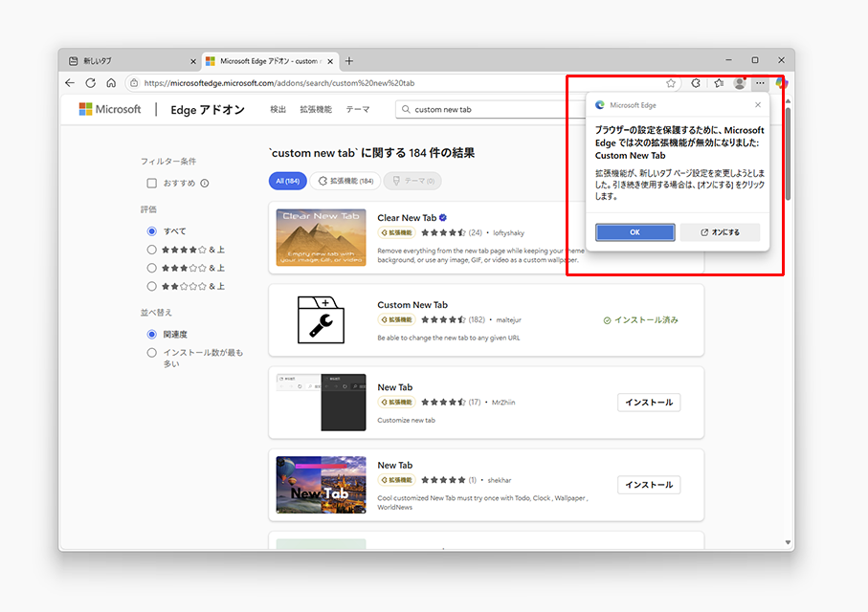Install the New Tab extension by shekhar
The width and height of the screenshot is (868, 612).
[649, 485]
